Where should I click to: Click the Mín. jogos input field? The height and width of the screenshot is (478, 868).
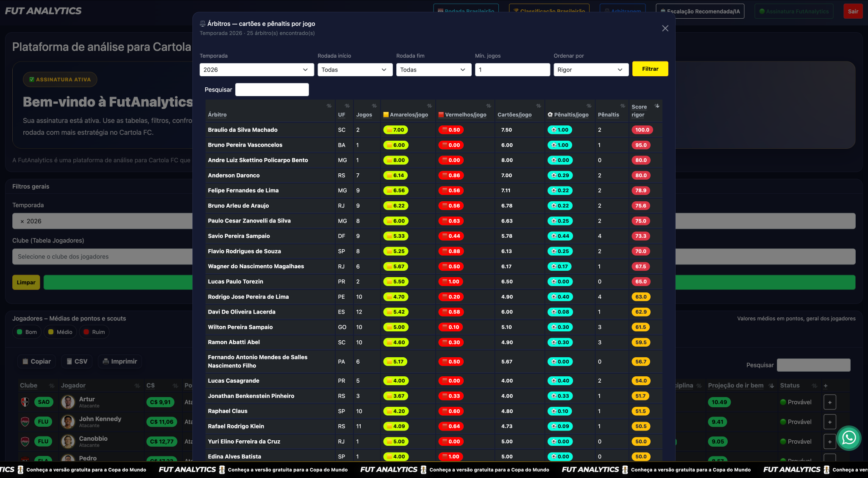512,69
